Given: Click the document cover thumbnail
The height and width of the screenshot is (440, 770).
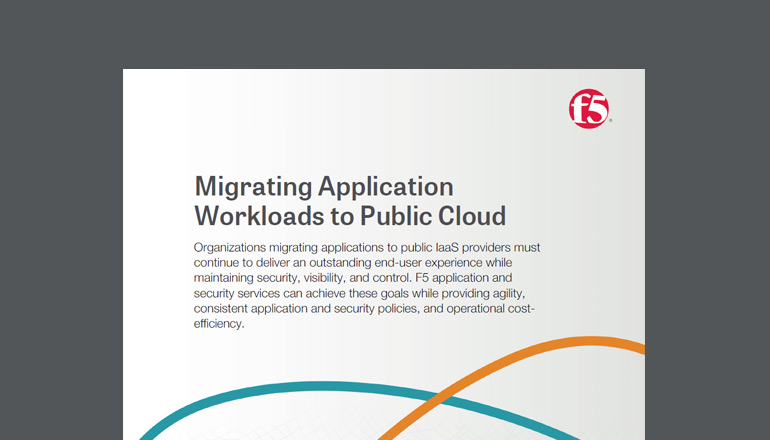Looking at the screenshot, I should click(384, 254).
